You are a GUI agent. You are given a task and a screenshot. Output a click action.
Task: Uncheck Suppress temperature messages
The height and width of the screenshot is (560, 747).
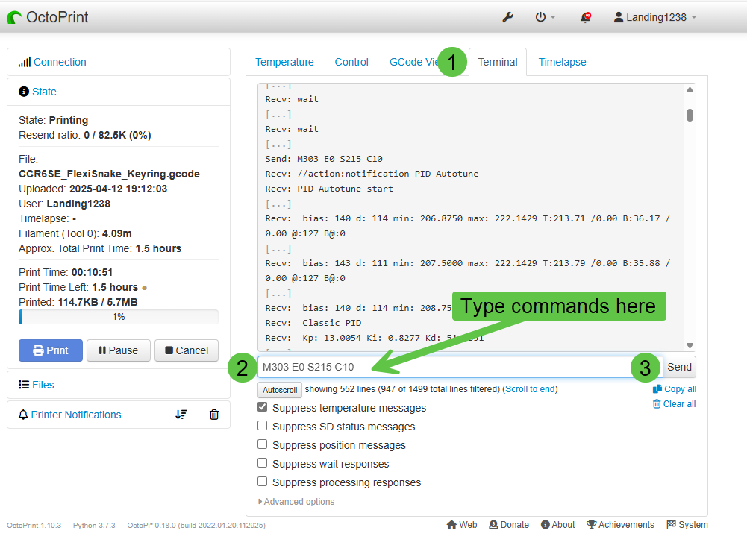pos(263,407)
